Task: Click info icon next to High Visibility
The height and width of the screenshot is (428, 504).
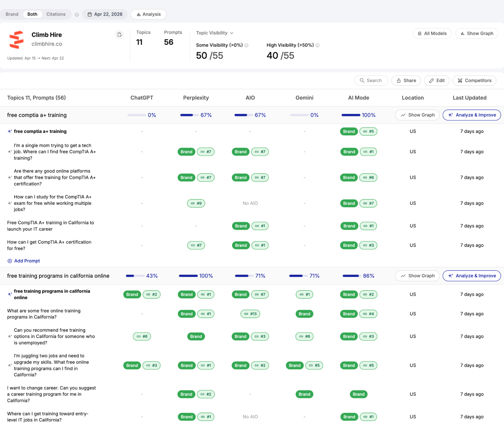Action: (317, 45)
